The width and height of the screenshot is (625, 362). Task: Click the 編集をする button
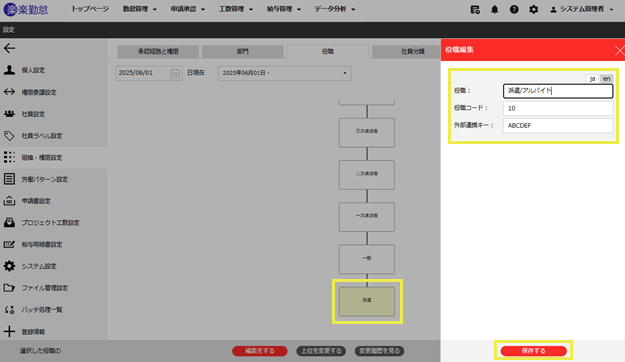[259, 351]
